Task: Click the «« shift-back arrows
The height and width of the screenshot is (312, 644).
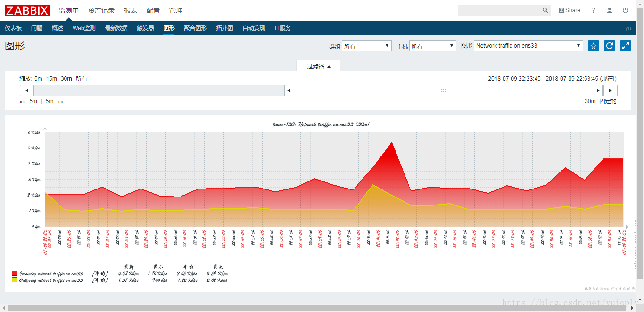Action: [23, 101]
